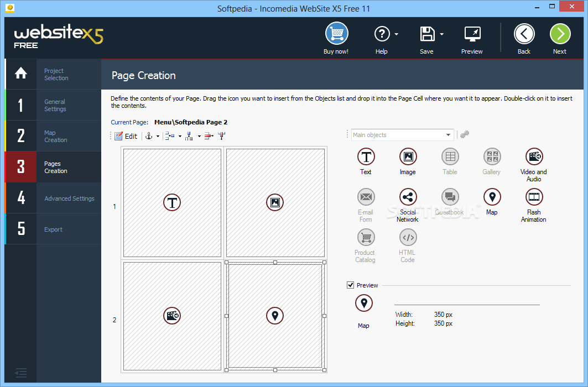Screen dimensions: 588x387
Task: Go to step 2 Map Creation
Action: point(53,136)
